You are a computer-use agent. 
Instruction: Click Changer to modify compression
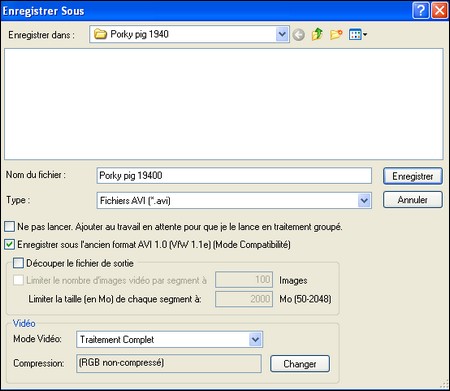[300, 364]
